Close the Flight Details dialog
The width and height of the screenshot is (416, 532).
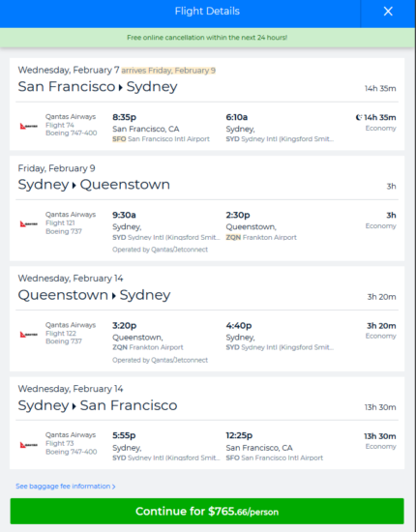[388, 12]
